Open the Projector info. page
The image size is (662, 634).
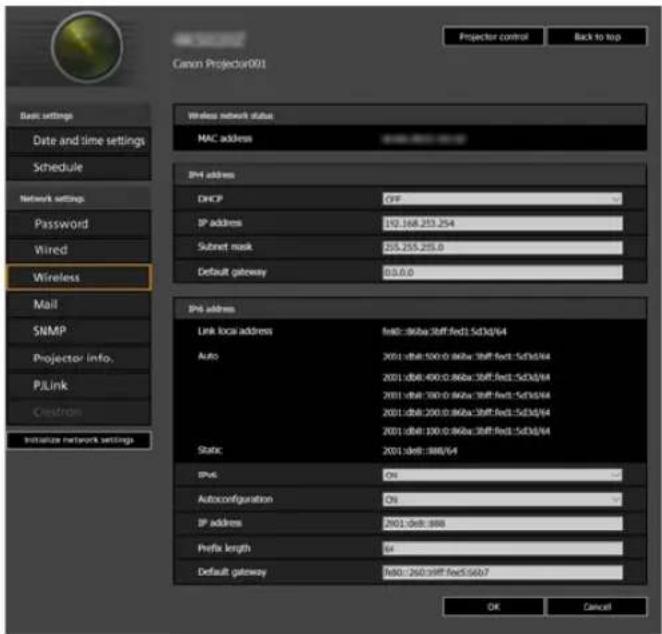click(79, 358)
